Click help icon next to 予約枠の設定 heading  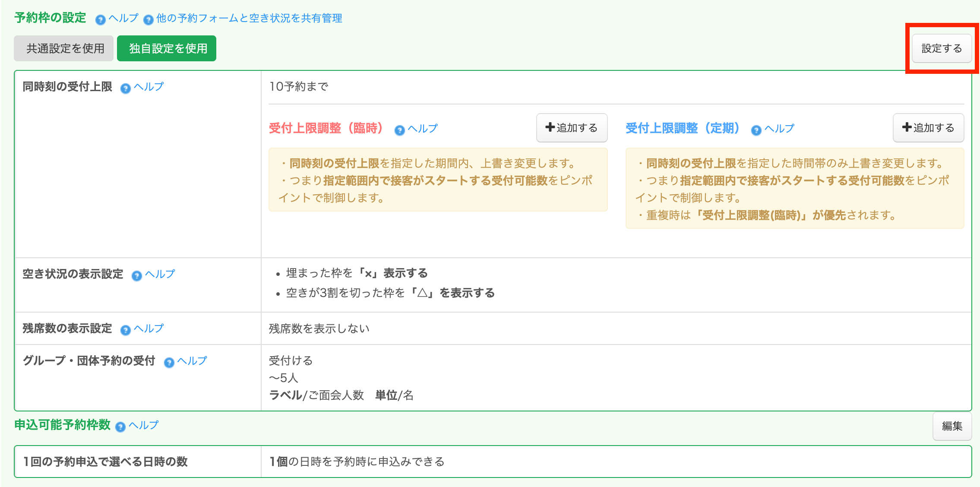[100, 19]
